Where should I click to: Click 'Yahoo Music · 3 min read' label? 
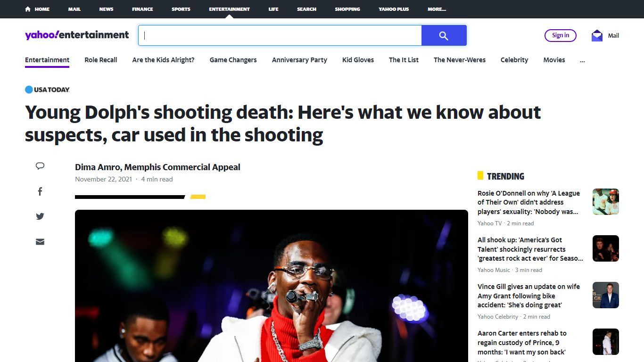[510, 270]
